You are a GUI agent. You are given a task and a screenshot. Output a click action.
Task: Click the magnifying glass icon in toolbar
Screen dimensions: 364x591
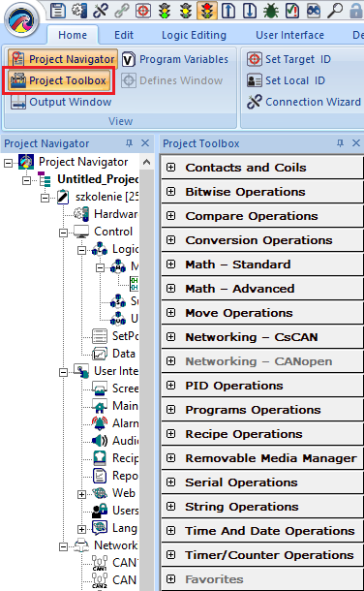coord(334,11)
